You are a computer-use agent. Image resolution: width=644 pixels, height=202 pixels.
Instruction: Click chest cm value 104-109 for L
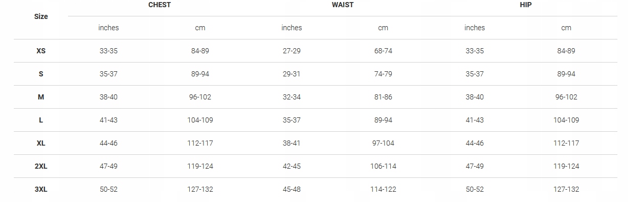coord(200,120)
